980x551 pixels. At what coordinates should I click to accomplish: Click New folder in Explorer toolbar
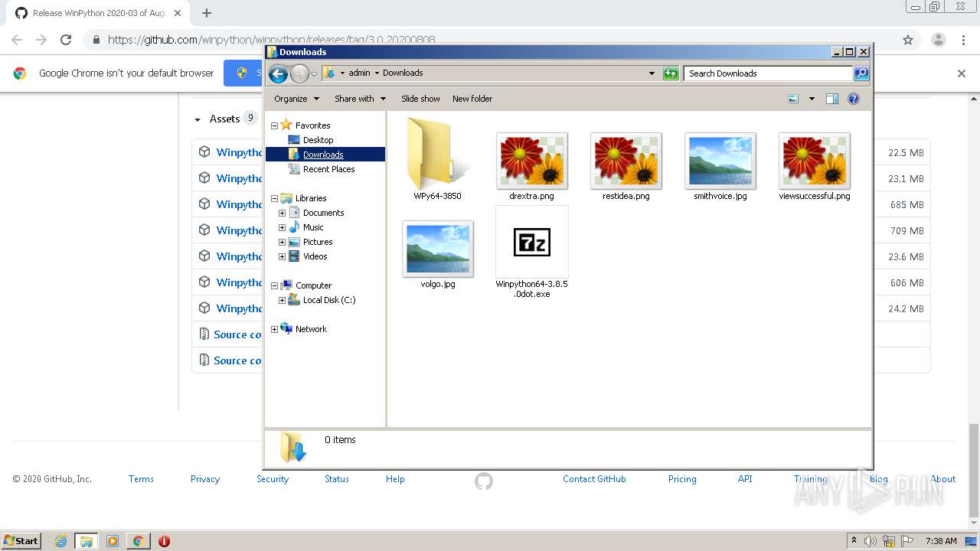[x=472, y=99]
